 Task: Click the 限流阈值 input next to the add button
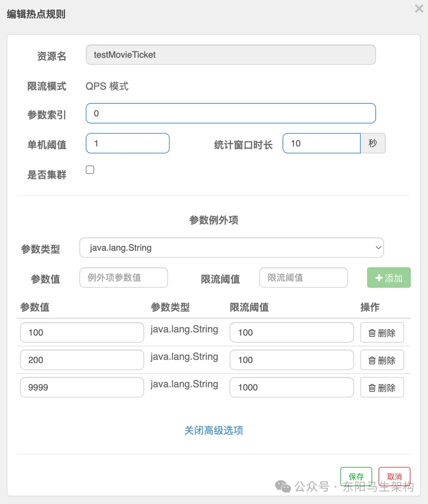[303, 278]
